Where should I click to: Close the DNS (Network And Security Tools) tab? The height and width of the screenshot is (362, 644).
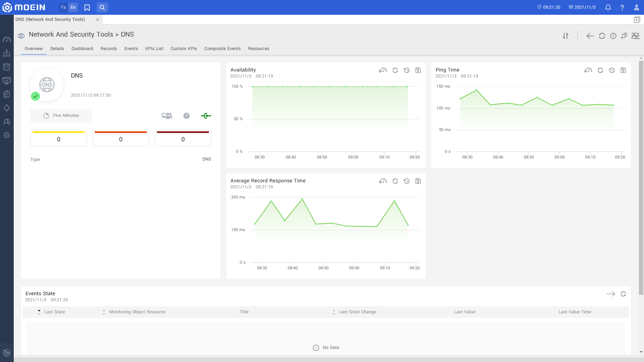click(98, 19)
